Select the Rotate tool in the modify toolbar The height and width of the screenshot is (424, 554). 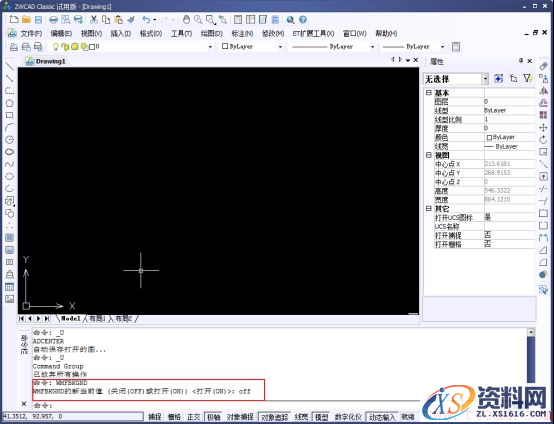point(543,140)
